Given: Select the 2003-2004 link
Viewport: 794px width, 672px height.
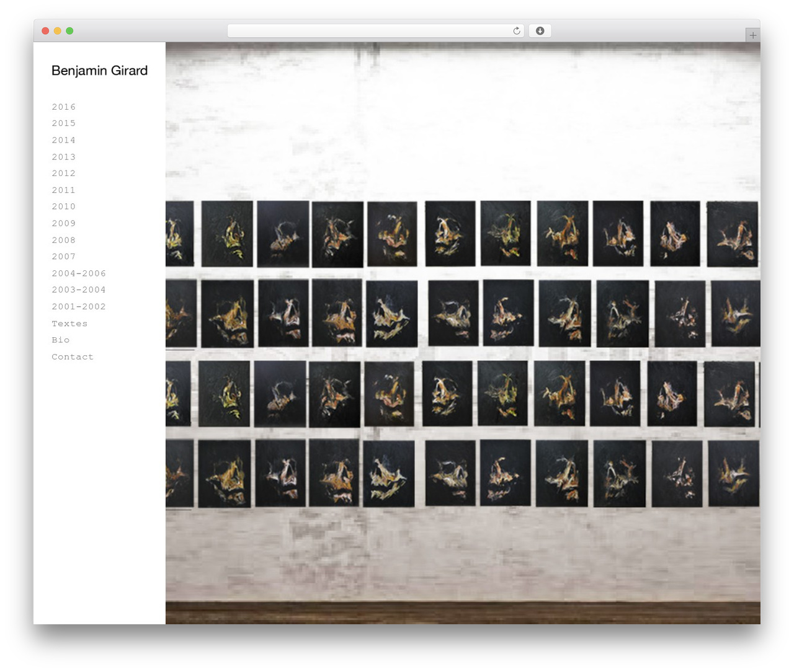Looking at the screenshot, I should tap(79, 290).
